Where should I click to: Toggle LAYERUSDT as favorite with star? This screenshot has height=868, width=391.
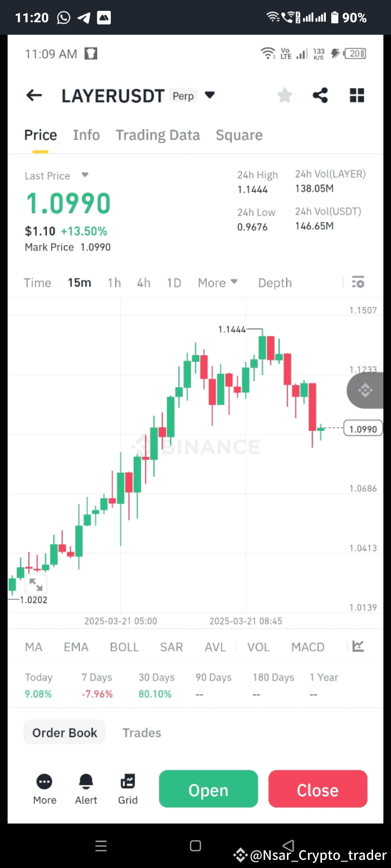tap(285, 95)
